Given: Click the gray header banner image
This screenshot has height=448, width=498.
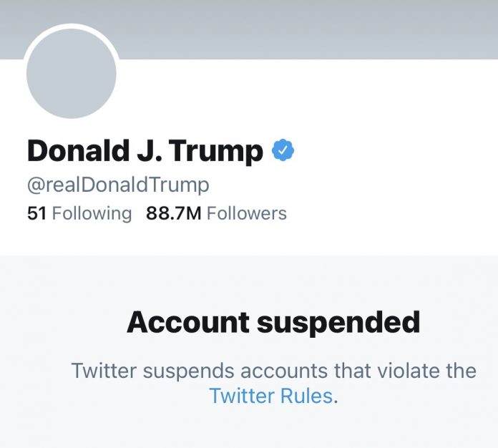Looking at the screenshot, I should coord(301,29).
